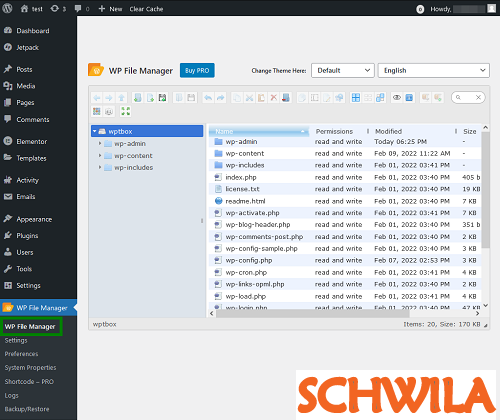Sort files by the Name column header
The image size is (500, 420).
click(x=259, y=131)
